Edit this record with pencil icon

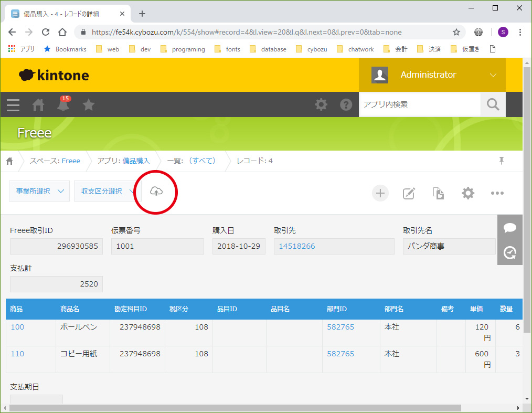click(x=409, y=193)
